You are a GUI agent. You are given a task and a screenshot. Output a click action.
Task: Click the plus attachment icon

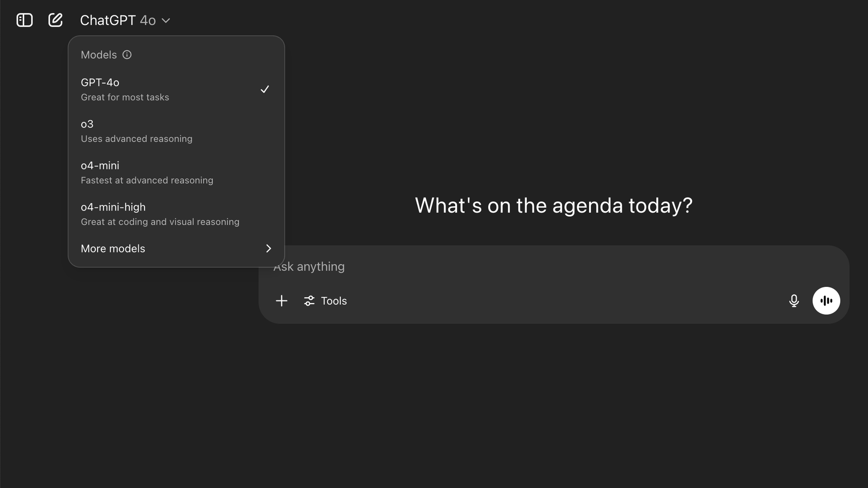pos(281,301)
